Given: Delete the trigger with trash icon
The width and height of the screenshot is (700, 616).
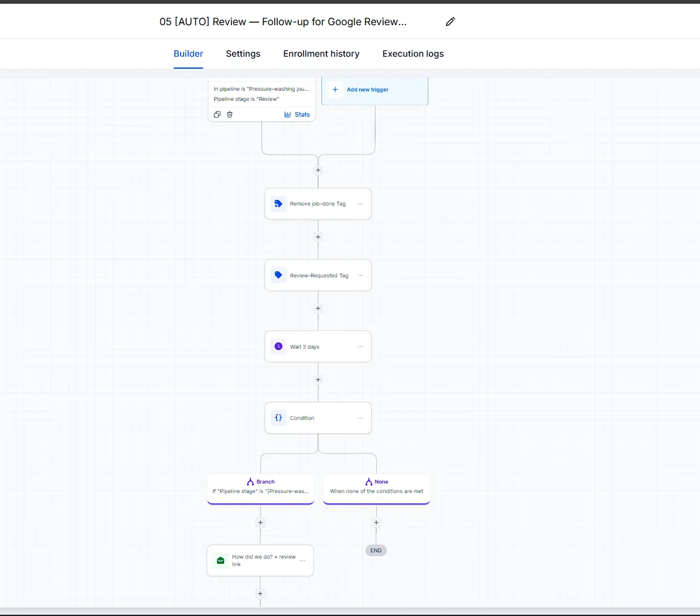Looking at the screenshot, I should coord(230,114).
